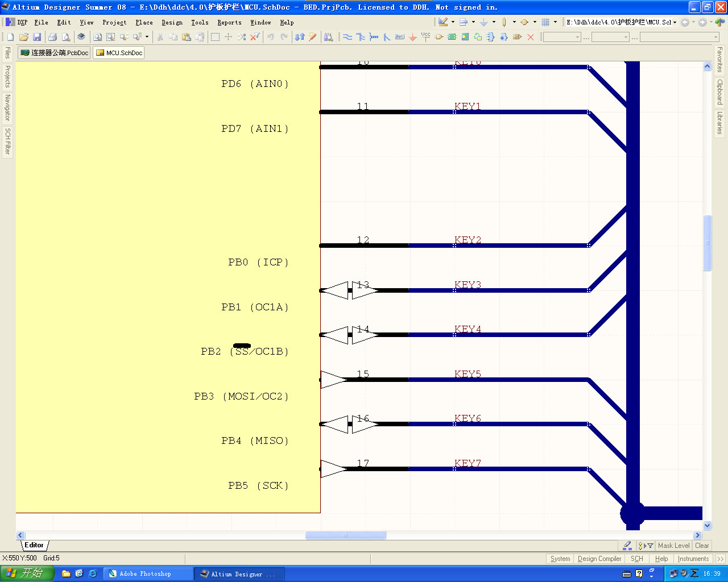Click the horizontal scrollbar thumb
This screenshot has width=728, height=582.
point(345,535)
